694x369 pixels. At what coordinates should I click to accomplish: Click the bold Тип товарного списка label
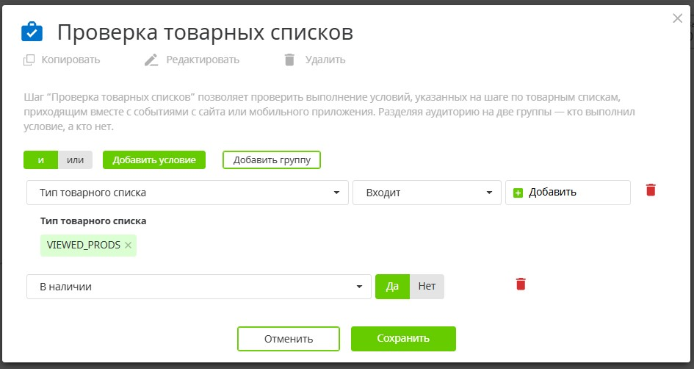pos(93,220)
